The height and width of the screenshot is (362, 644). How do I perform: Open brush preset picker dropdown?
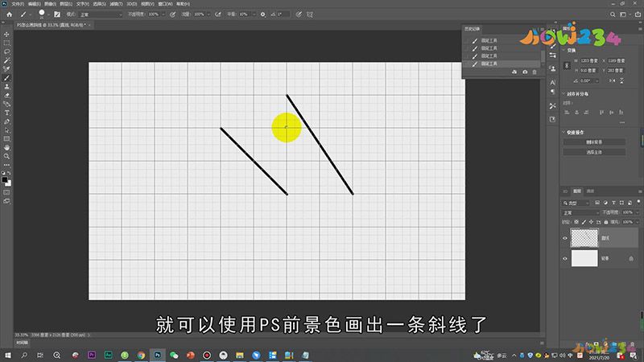[x=48, y=14]
